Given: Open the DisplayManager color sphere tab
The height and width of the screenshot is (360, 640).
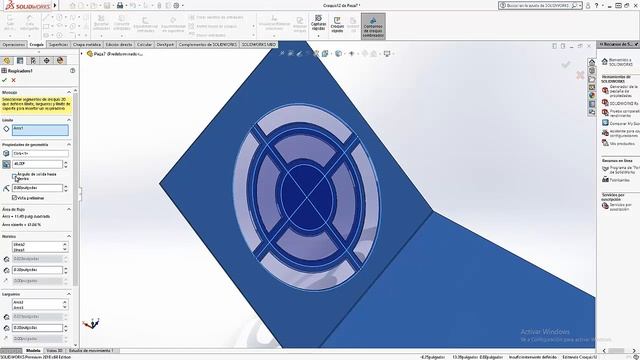Looking at the screenshot, I should click(60, 61).
